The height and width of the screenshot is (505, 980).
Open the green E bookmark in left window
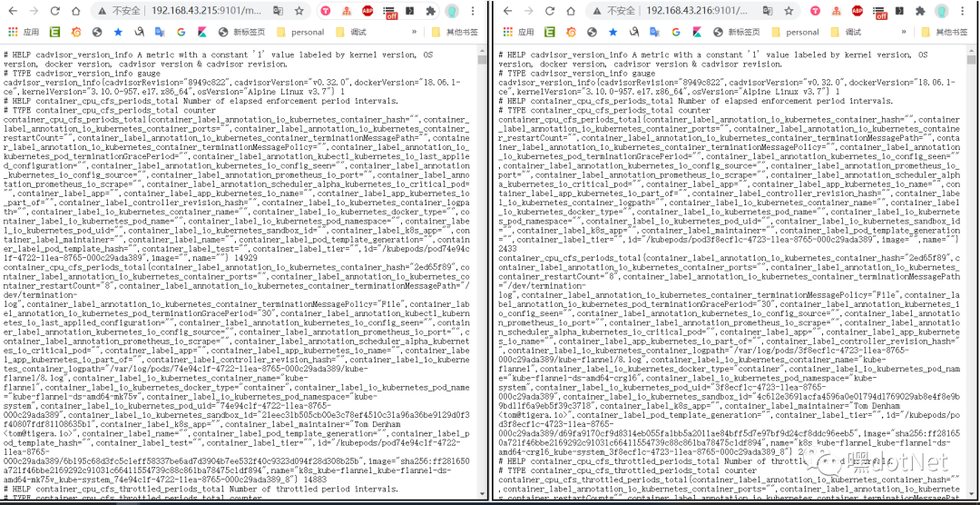(54, 32)
